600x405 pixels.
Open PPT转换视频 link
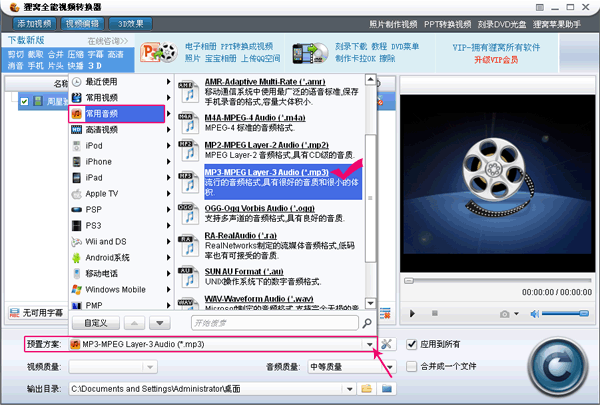click(447, 24)
